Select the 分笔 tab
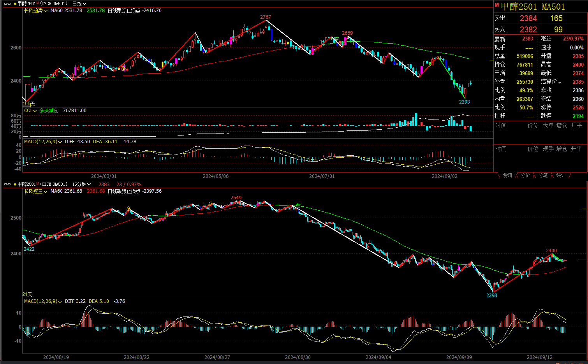Viewport: 588px width, 364px height. coord(543,176)
